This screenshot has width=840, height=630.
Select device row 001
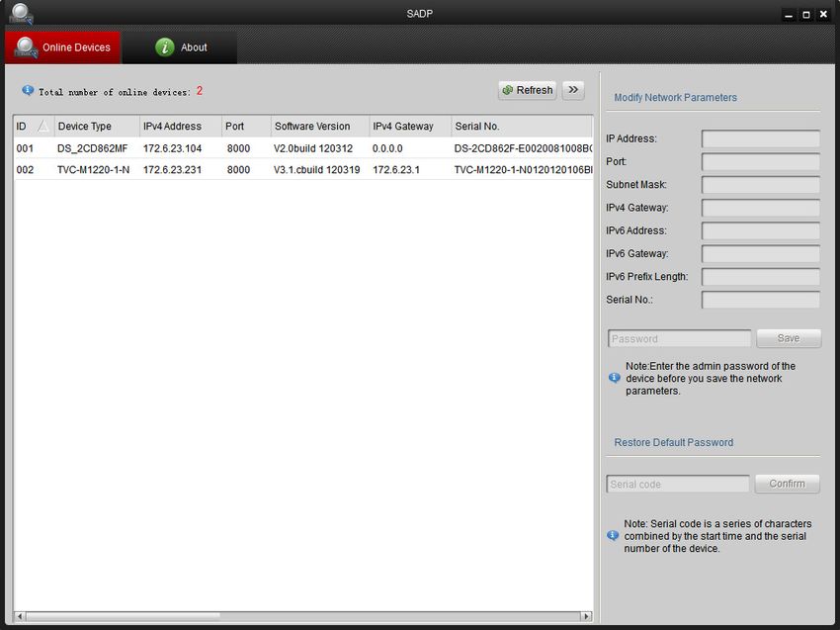pos(302,148)
